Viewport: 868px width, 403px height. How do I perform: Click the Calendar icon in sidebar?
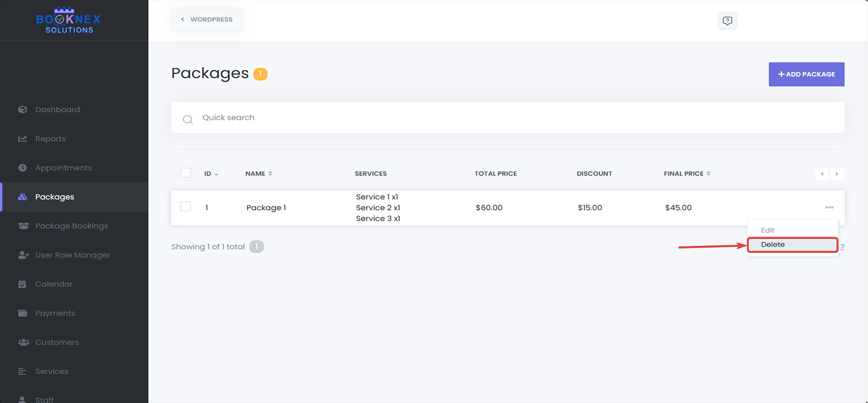pyautogui.click(x=22, y=284)
